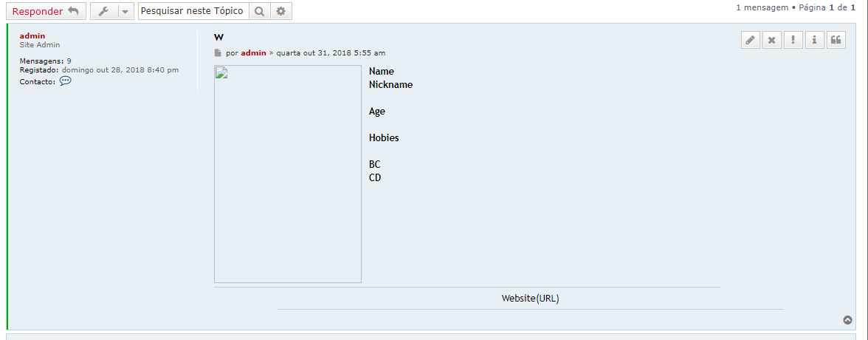Report this post with the exclamation icon
This screenshot has width=868, height=340.
click(793, 41)
